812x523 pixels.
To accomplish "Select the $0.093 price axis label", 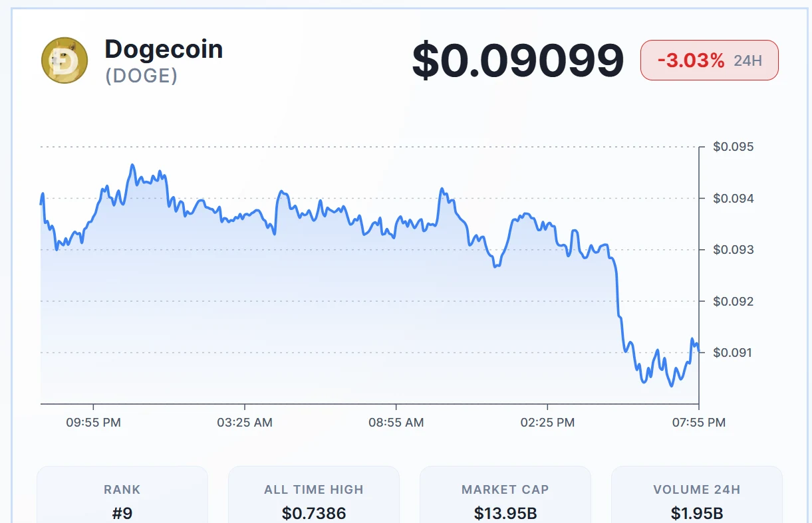I will (733, 250).
